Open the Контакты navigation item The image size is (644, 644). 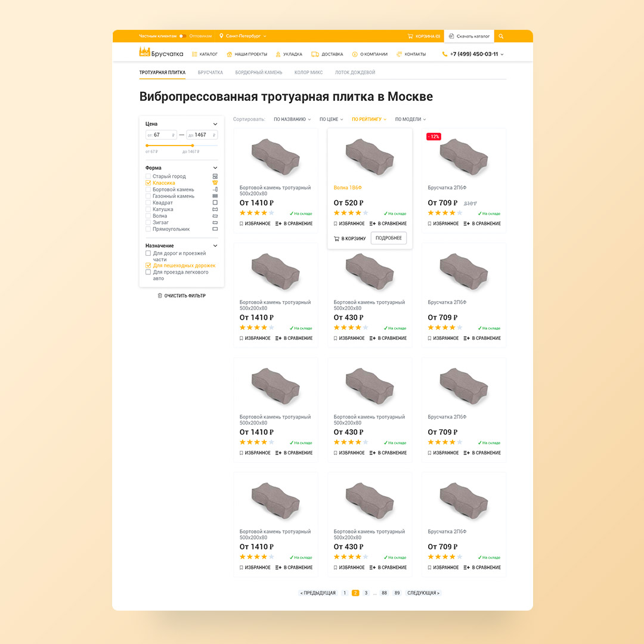pyautogui.click(x=411, y=54)
